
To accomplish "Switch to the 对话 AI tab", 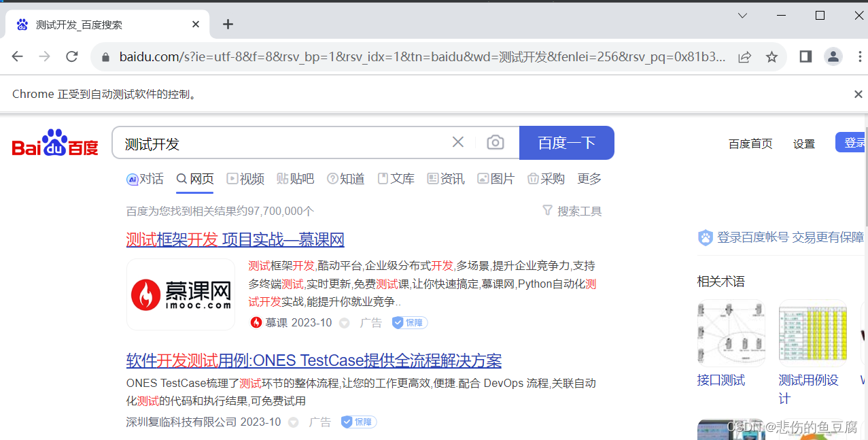I will (x=145, y=179).
